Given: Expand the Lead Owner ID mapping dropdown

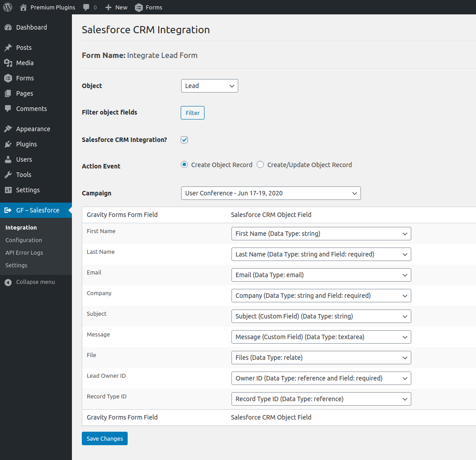Looking at the screenshot, I should [321, 378].
